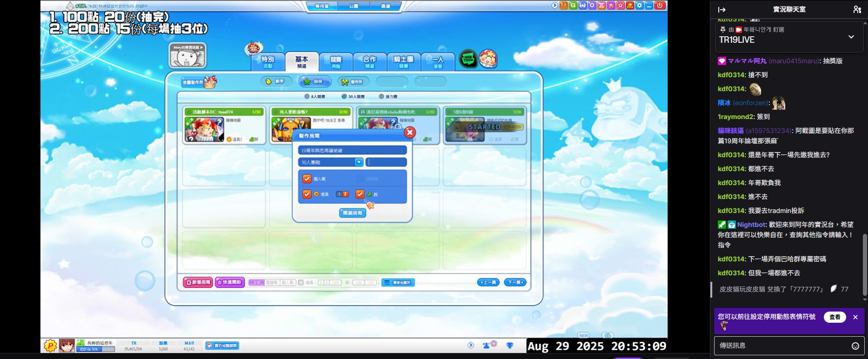Image resolution: width=868 pixels, height=359 pixels.
Task: Click the room password input field
Action: tap(386, 162)
